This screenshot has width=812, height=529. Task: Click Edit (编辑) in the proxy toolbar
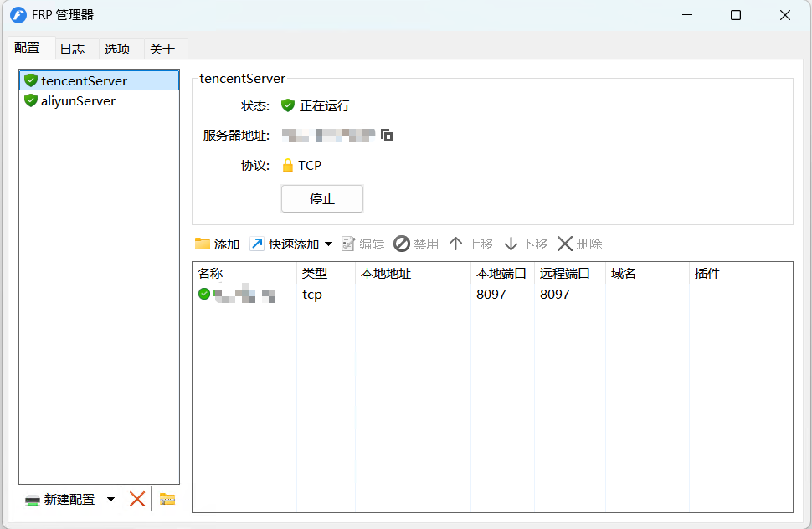point(362,244)
